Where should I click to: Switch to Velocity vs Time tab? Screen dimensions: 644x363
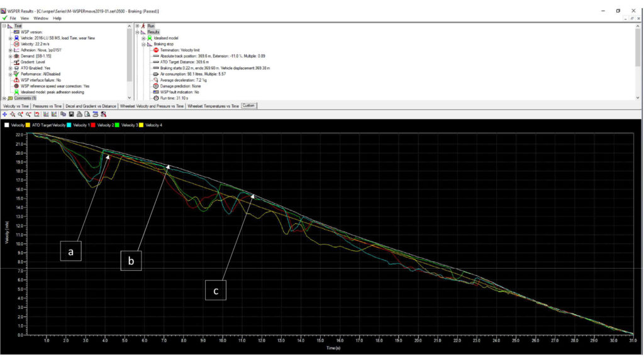[x=16, y=106]
